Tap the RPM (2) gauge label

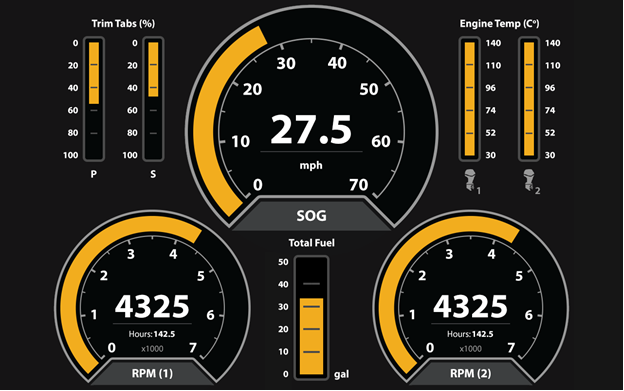[x=470, y=373]
